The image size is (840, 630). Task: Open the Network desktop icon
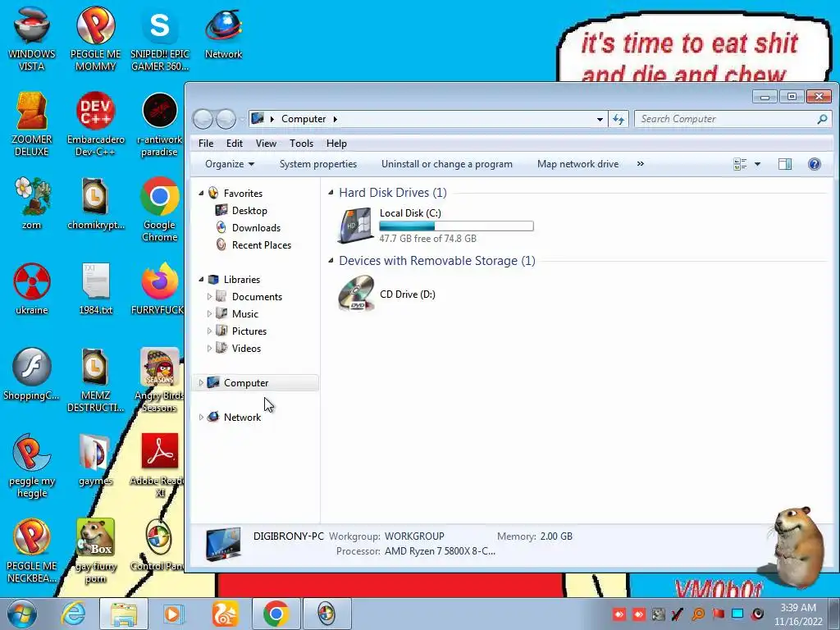[223, 32]
